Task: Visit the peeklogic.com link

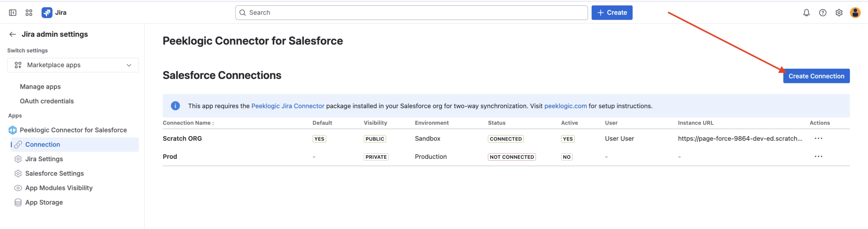Action: click(x=565, y=106)
